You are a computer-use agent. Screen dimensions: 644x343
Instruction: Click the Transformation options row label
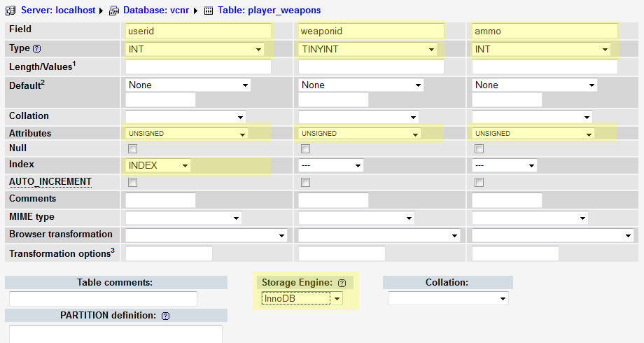[x=62, y=253]
